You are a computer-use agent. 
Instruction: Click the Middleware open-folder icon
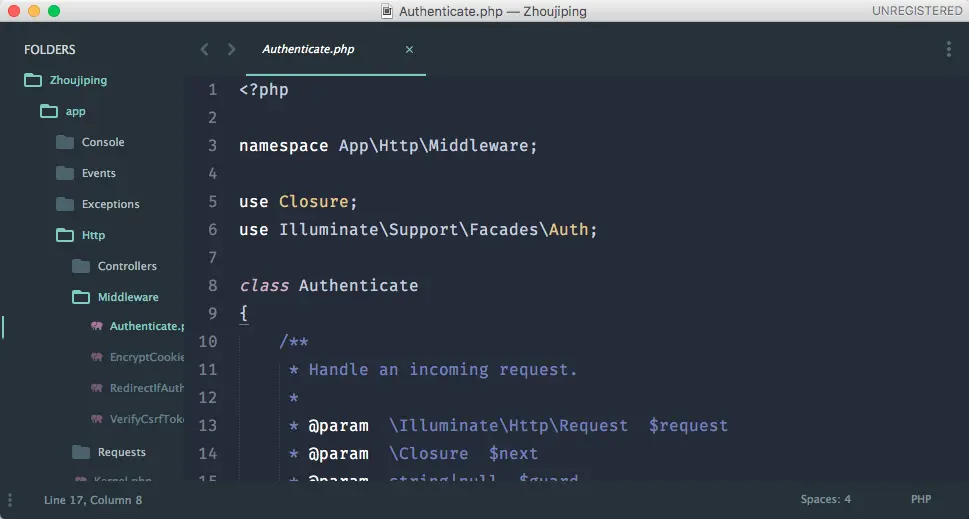coord(81,297)
